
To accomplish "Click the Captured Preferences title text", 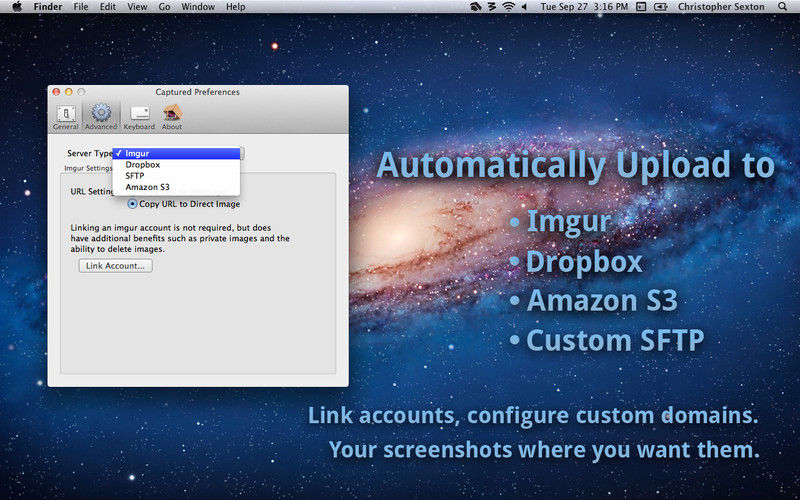I will click(197, 92).
